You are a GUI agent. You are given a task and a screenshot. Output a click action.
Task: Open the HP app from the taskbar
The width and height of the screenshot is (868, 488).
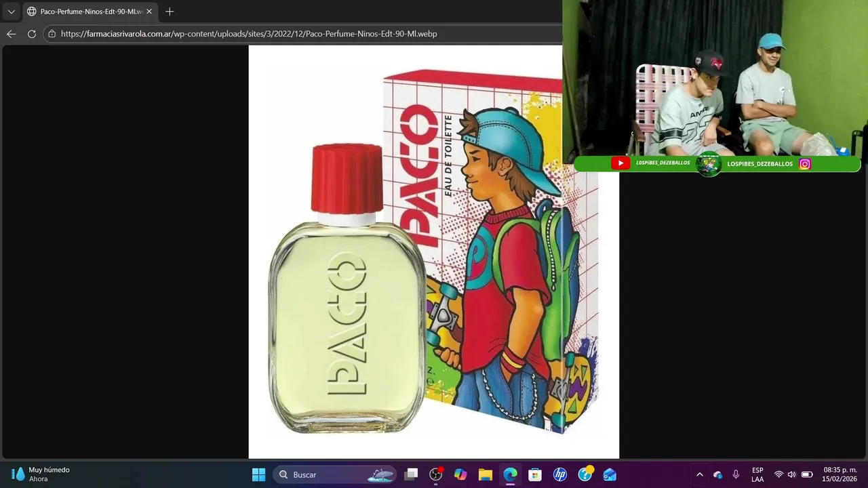tap(560, 474)
